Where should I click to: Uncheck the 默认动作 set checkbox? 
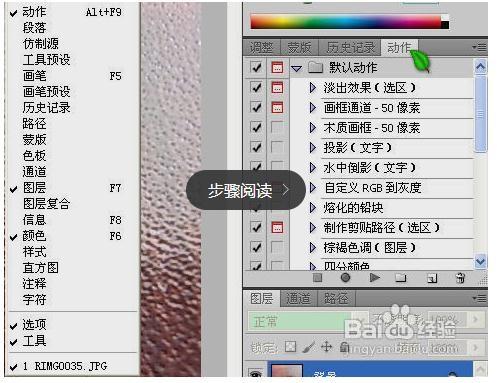(x=256, y=67)
